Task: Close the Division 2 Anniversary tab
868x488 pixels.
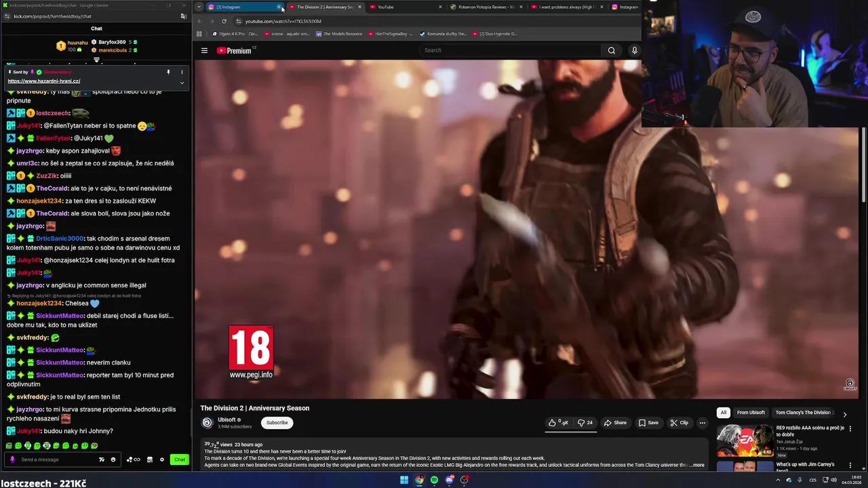Action: pyautogui.click(x=359, y=7)
